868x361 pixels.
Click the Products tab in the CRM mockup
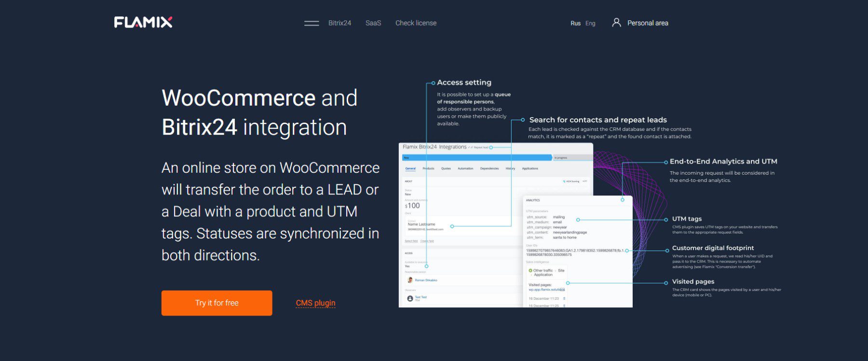click(428, 168)
